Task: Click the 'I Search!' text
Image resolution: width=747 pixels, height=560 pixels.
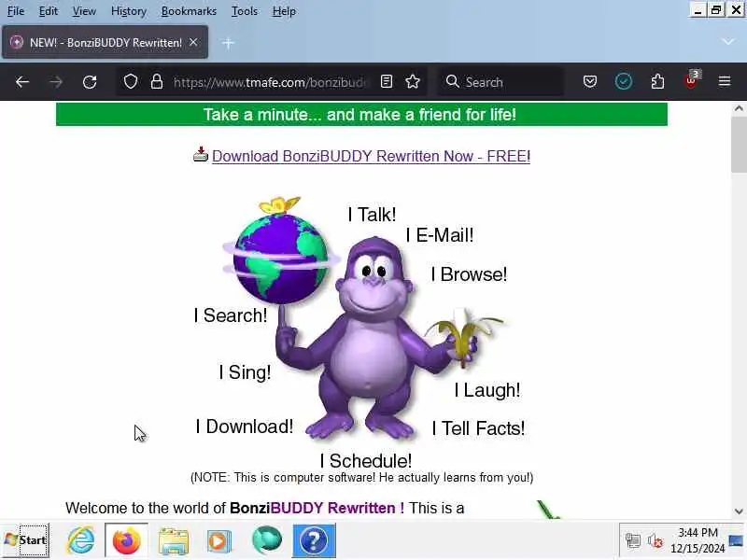Action: tap(231, 315)
